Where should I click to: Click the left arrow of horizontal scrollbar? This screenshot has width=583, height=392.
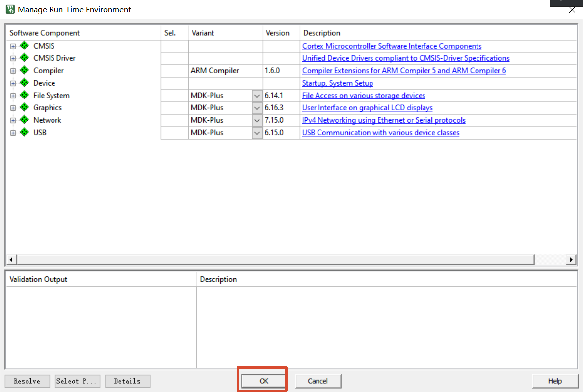[11, 259]
